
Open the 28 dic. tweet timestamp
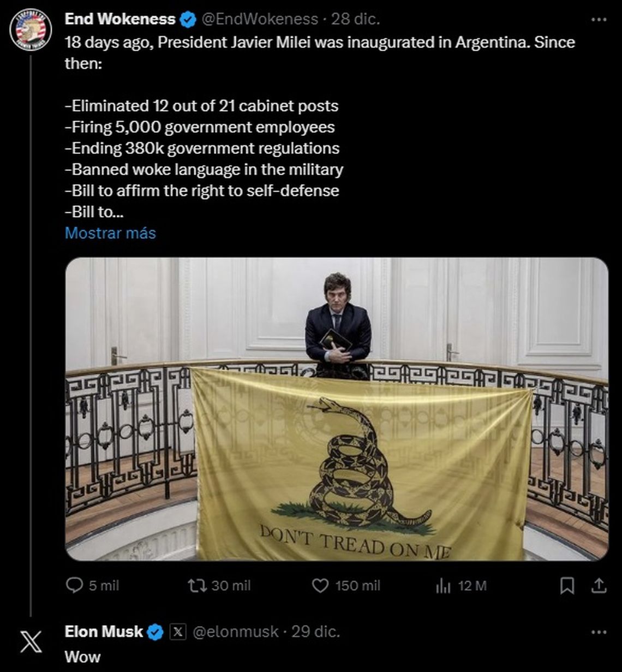[356, 19]
